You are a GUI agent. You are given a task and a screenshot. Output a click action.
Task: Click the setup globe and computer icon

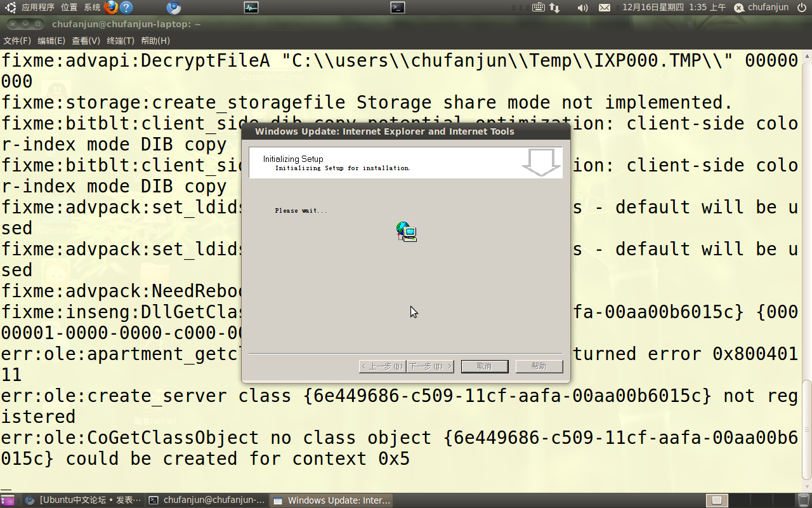(x=407, y=232)
